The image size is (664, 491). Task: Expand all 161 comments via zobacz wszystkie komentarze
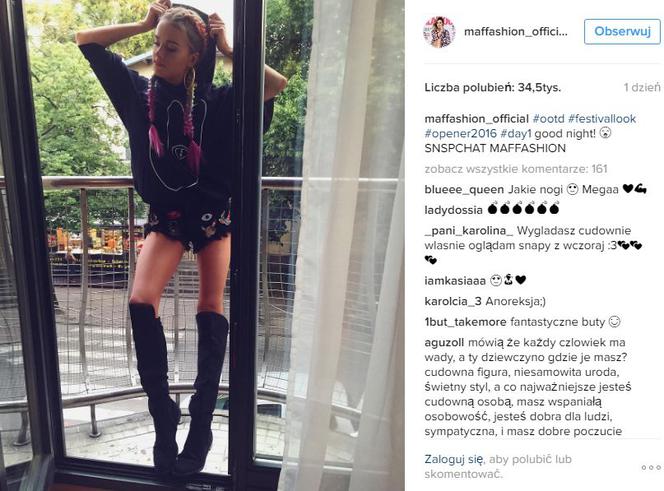(516, 169)
